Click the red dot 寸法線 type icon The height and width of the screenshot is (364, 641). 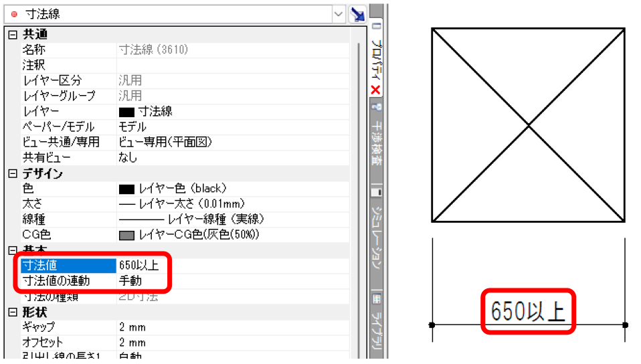(x=14, y=14)
